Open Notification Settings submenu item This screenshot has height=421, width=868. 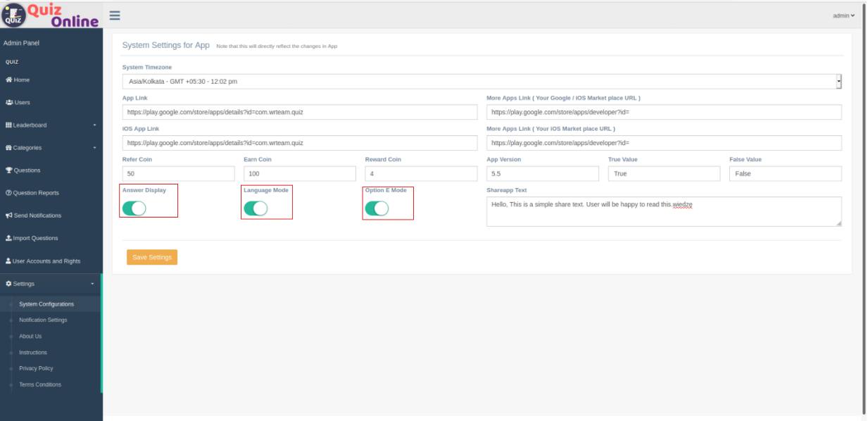[x=43, y=320]
